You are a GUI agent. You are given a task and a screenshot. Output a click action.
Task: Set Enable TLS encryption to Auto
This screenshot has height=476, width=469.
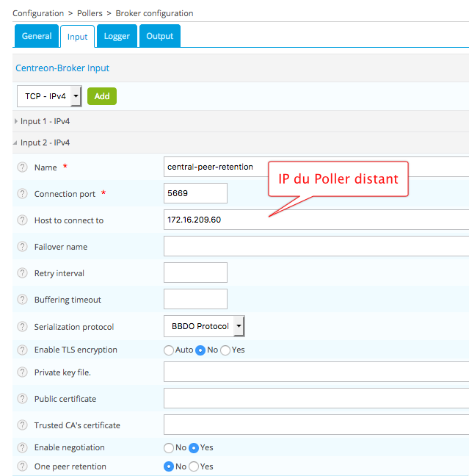coord(169,350)
